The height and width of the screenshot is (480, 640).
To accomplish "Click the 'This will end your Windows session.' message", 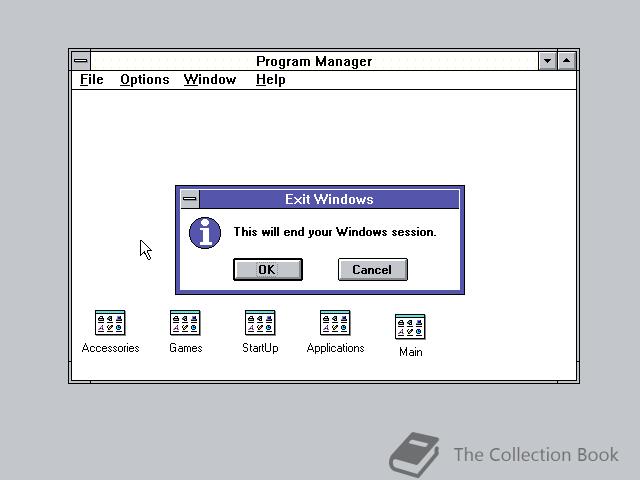I will coord(335,232).
